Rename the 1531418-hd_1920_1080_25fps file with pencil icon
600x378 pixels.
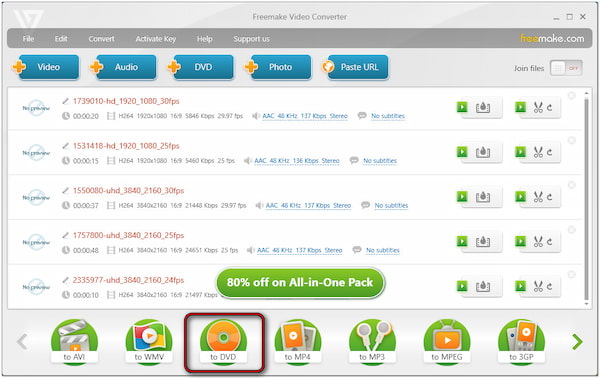(x=65, y=146)
